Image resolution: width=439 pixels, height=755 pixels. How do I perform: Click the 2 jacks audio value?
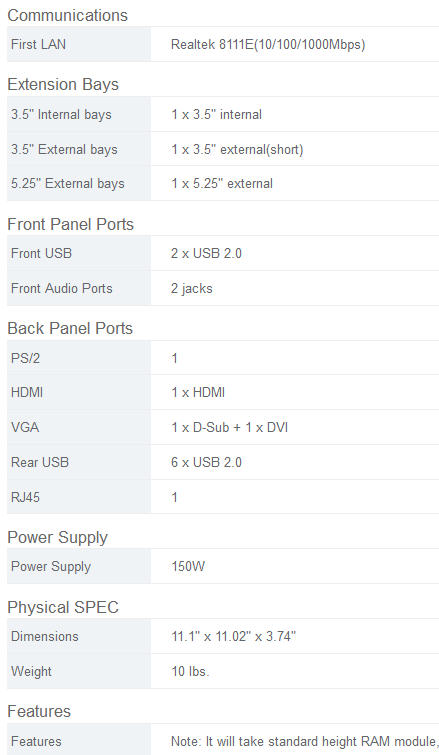coord(192,288)
